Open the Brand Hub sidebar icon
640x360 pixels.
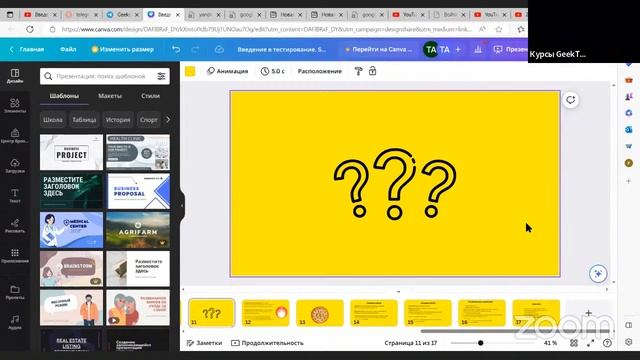coord(15,135)
